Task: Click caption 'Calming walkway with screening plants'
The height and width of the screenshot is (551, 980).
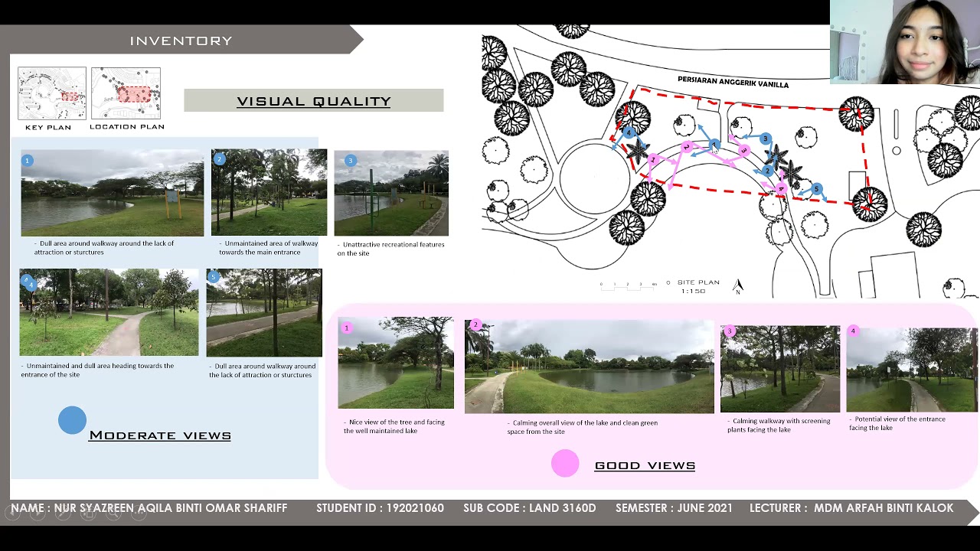Action: pyautogui.click(x=779, y=425)
